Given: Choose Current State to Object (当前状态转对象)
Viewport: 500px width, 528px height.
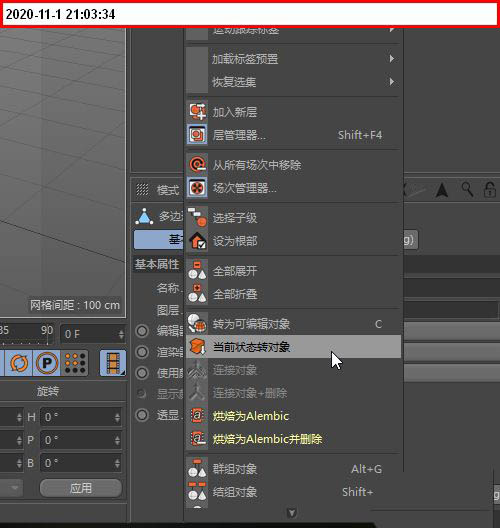Looking at the screenshot, I should (293, 346).
